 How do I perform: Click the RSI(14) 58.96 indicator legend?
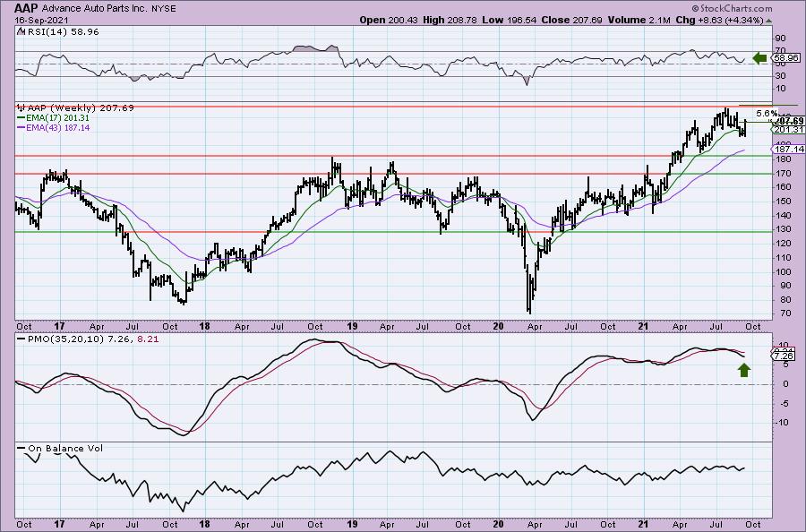62,32
